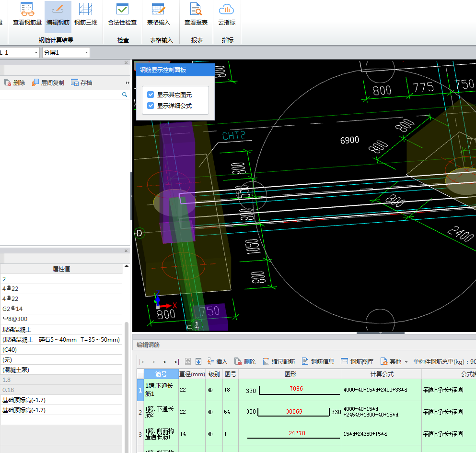Open the 钢筋三维 view
476x453 pixels.
click(x=86, y=14)
